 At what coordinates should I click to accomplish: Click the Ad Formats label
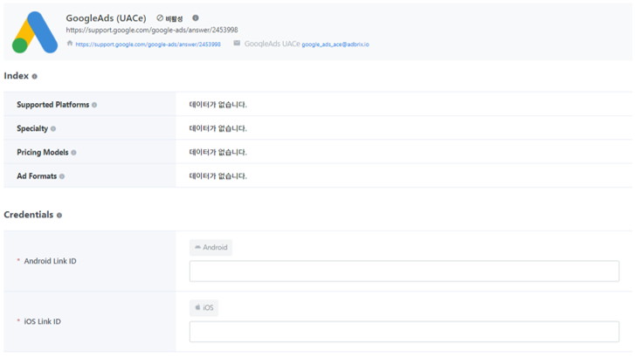37,176
